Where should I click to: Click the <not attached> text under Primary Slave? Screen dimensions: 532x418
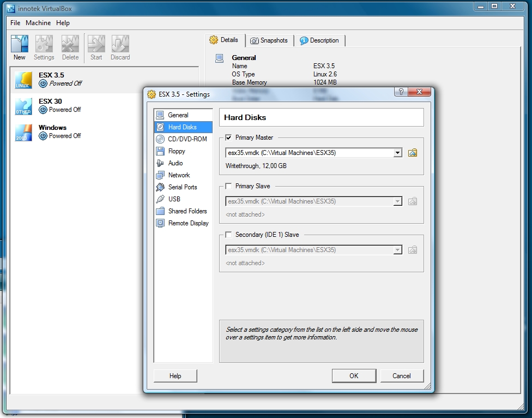(245, 214)
